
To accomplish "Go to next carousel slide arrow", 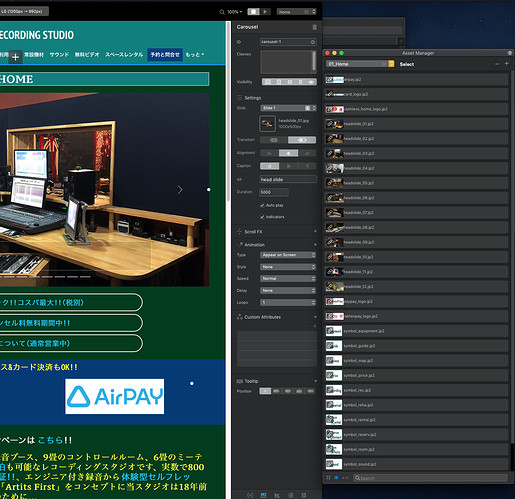I will click(x=180, y=190).
